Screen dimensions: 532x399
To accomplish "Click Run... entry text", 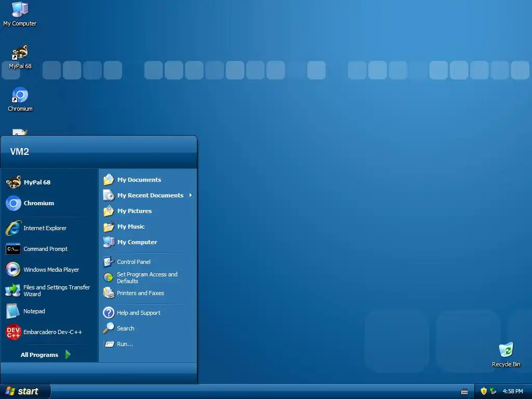I will [x=125, y=344].
